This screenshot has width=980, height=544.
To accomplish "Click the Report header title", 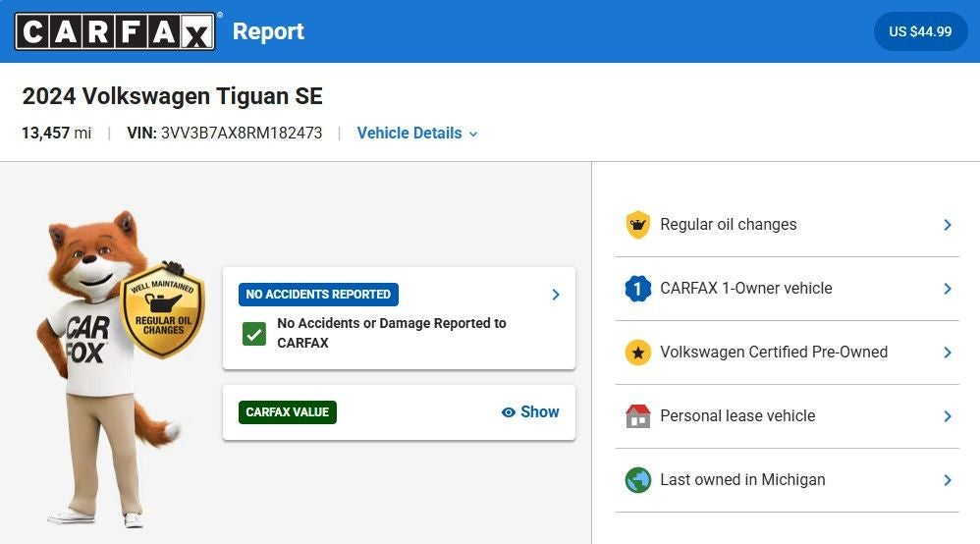I will click(268, 31).
